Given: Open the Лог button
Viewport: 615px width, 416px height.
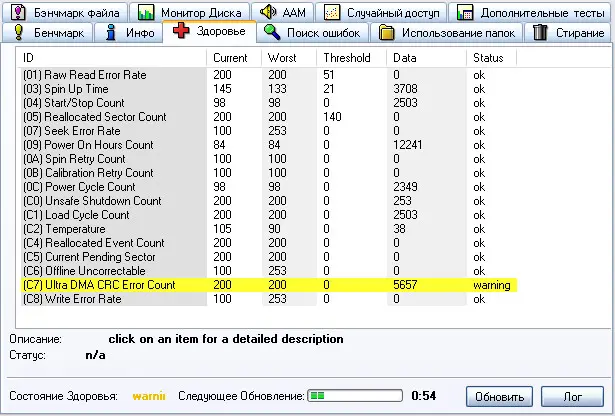Looking at the screenshot, I should pyautogui.click(x=570, y=396).
